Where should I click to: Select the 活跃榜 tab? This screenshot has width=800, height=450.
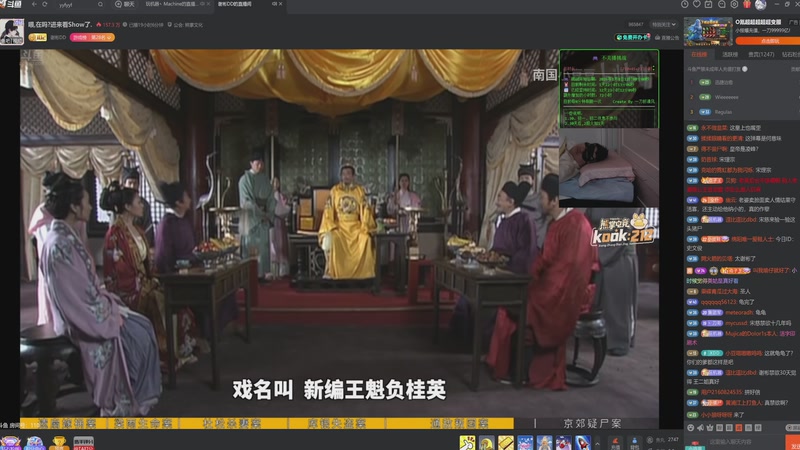pos(730,54)
